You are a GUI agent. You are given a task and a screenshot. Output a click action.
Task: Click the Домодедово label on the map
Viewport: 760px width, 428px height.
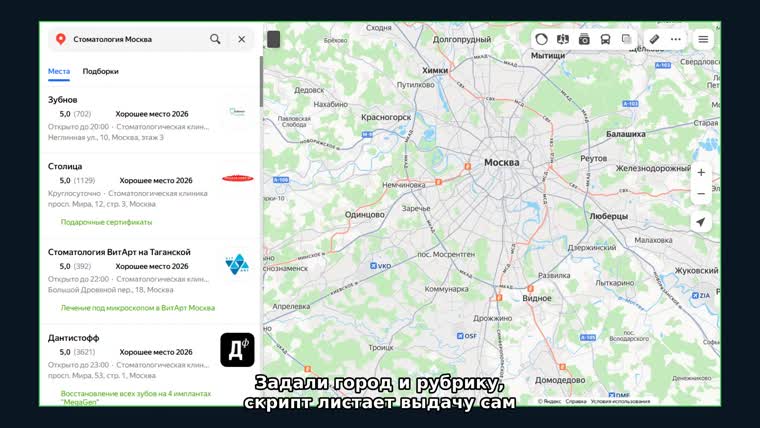[x=560, y=380]
